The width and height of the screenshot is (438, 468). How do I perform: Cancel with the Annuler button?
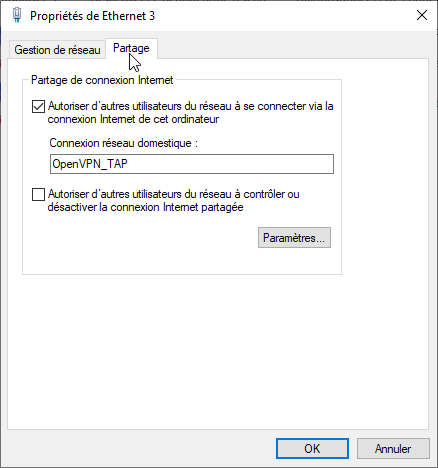[393, 449]
